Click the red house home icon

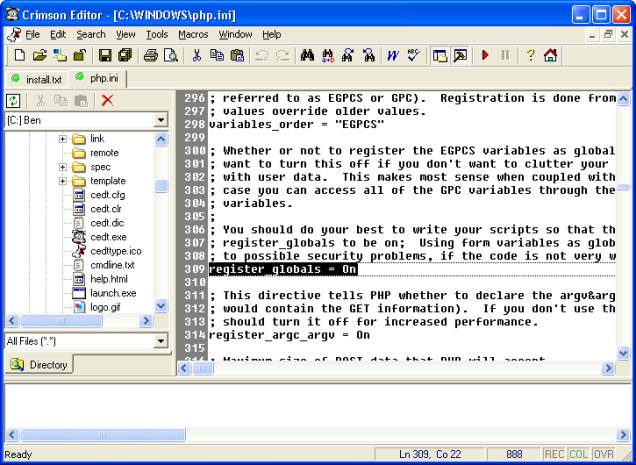550,55
